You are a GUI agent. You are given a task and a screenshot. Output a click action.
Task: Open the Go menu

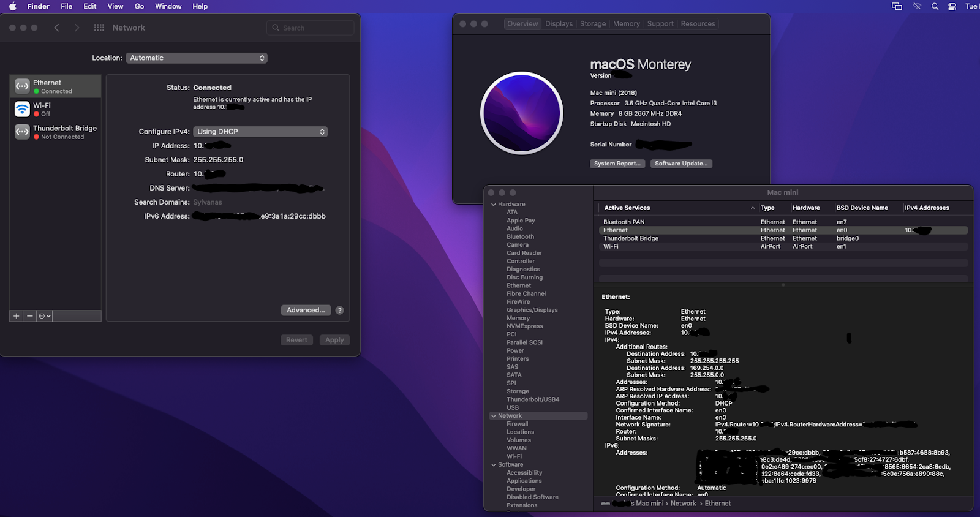pyautogui.click(x=140, y=6)
